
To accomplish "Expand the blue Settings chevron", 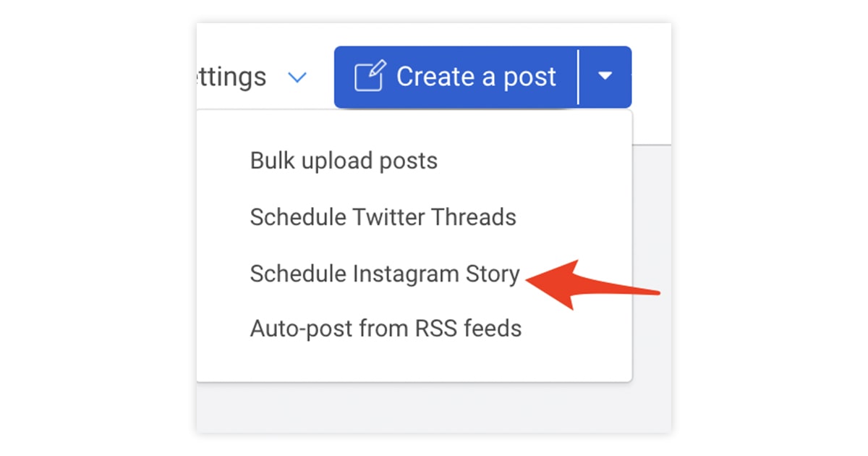I will [297, 77].
